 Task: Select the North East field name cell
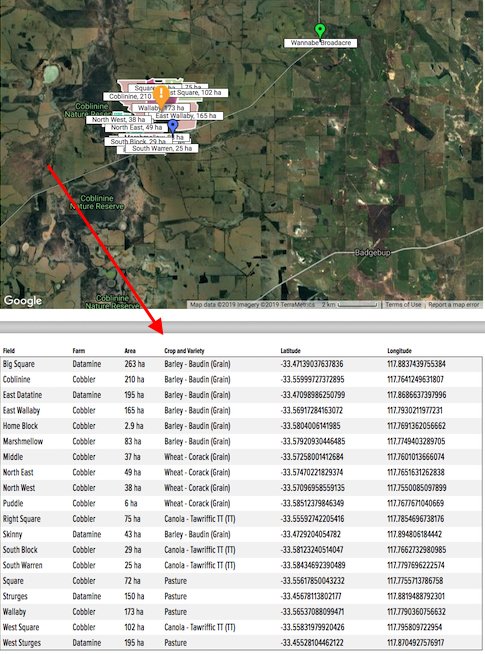tap(18, 473)
